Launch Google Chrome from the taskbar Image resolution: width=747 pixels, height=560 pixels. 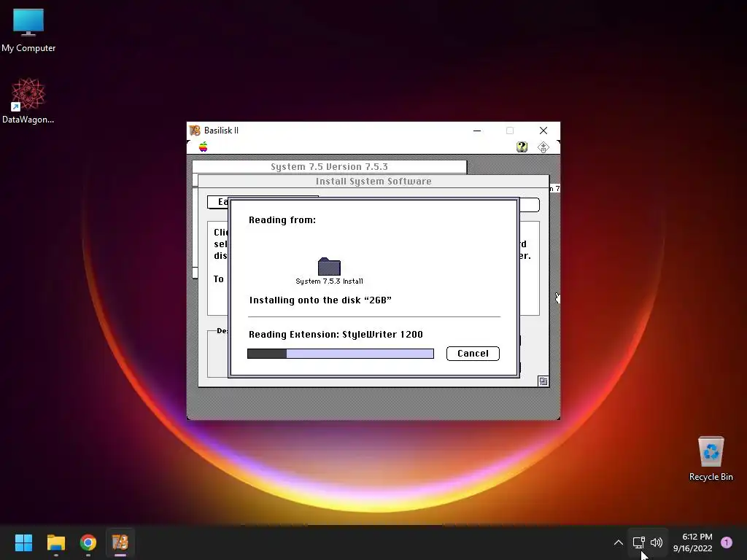point(88,542)
